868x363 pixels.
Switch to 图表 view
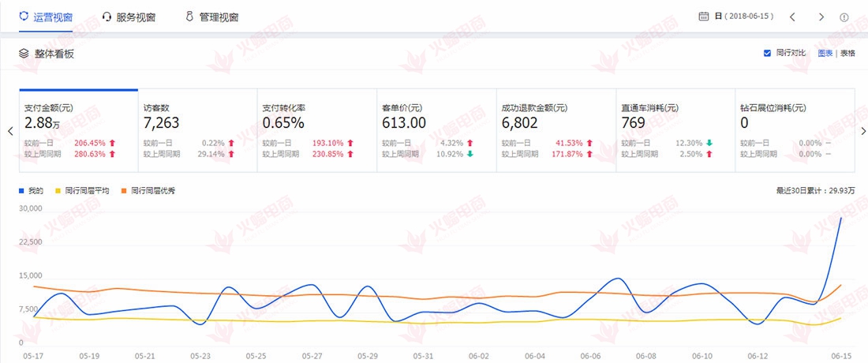click(825, 54)
